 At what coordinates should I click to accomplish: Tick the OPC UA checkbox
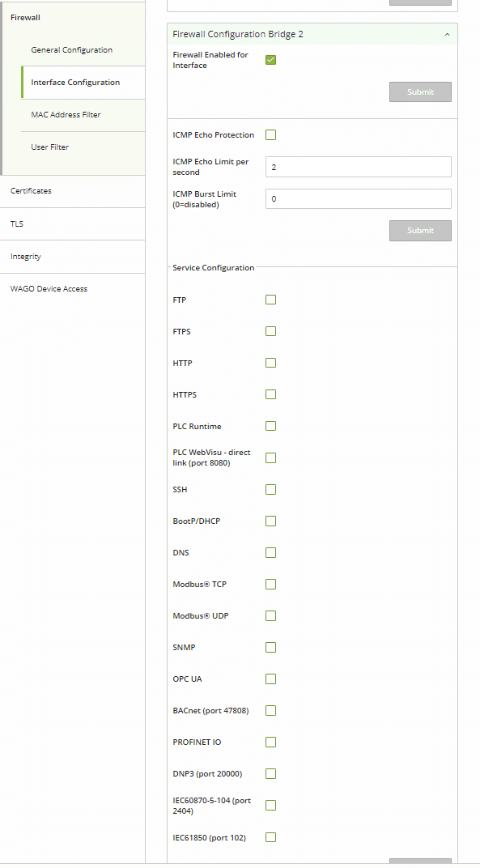[x=270, y=679]
